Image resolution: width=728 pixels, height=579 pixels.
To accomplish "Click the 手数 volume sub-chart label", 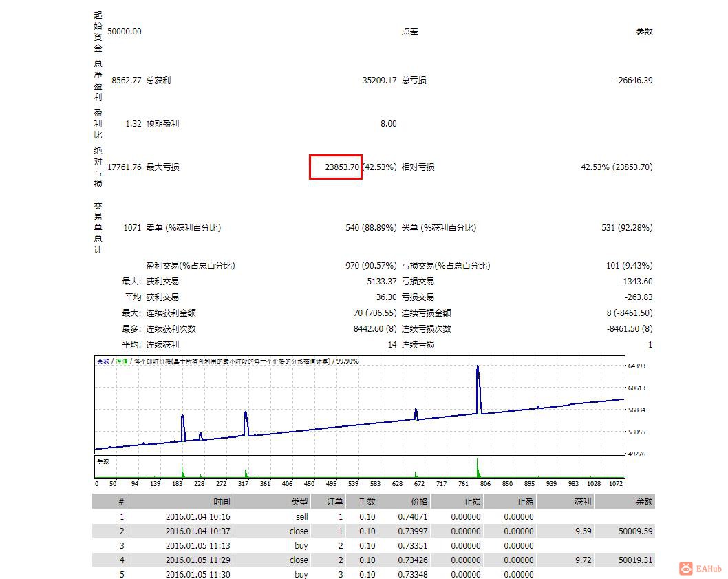I will (103, 461).
